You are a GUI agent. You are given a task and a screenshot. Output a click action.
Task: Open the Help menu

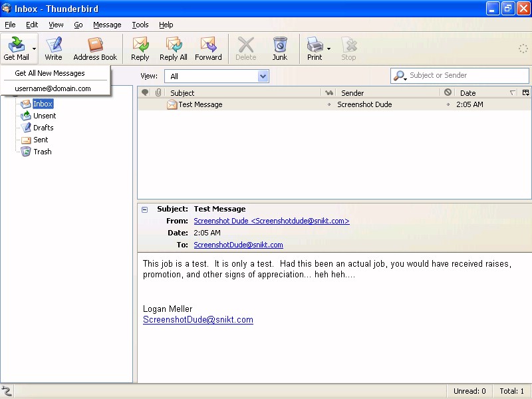166,25
